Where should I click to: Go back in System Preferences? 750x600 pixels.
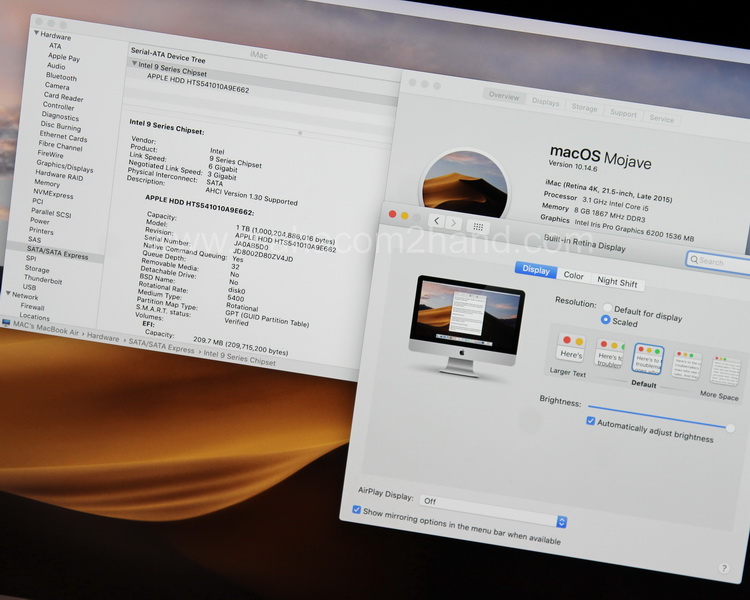(x=436, y=221)
